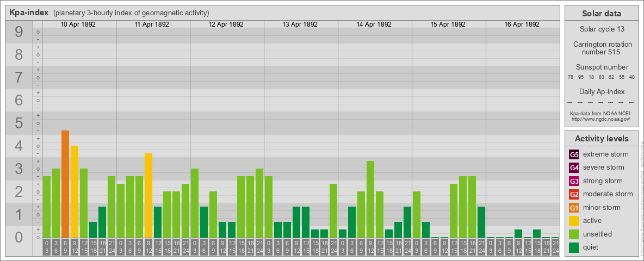Click the '14 Apr 1892' date header
The width and height of the screenshot is (644, 261).
(374, 24)
